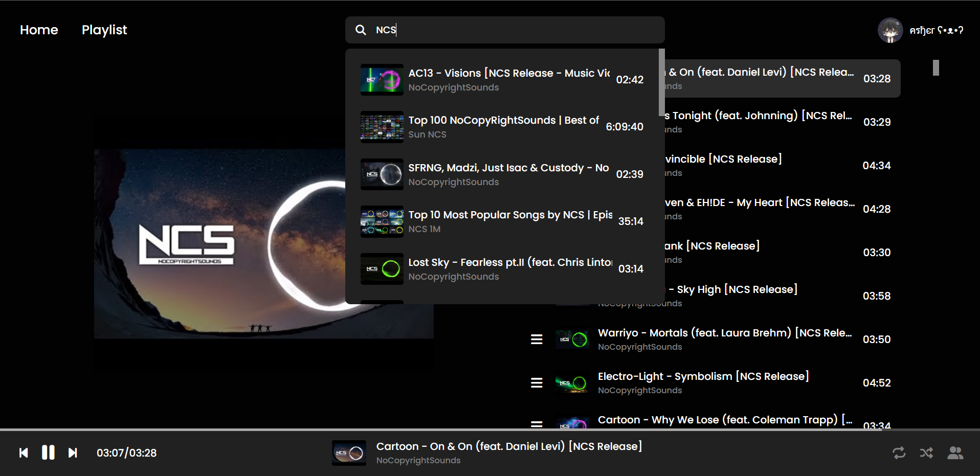Play On & On from the queue
The width and height of the screenshot is (980, 476).
click(x=783, y=79)
